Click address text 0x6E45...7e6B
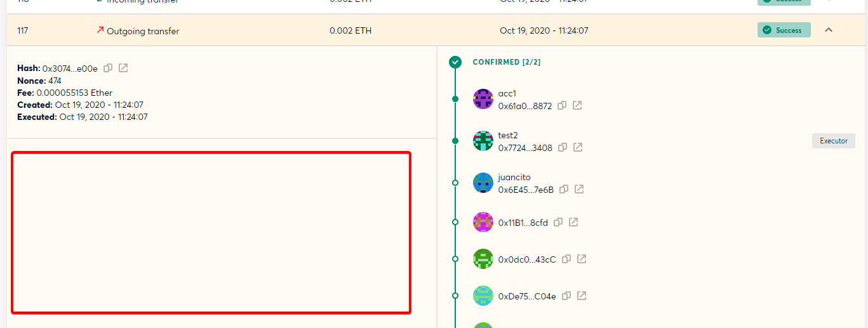Screen dimensions: 868x328 click(x=526, y=190)
